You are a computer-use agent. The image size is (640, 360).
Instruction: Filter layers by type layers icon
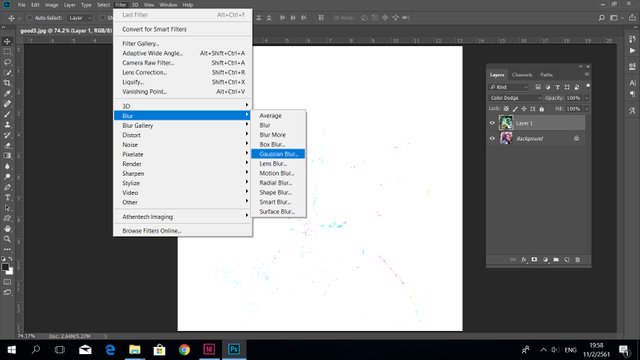(x=557, y=87)
